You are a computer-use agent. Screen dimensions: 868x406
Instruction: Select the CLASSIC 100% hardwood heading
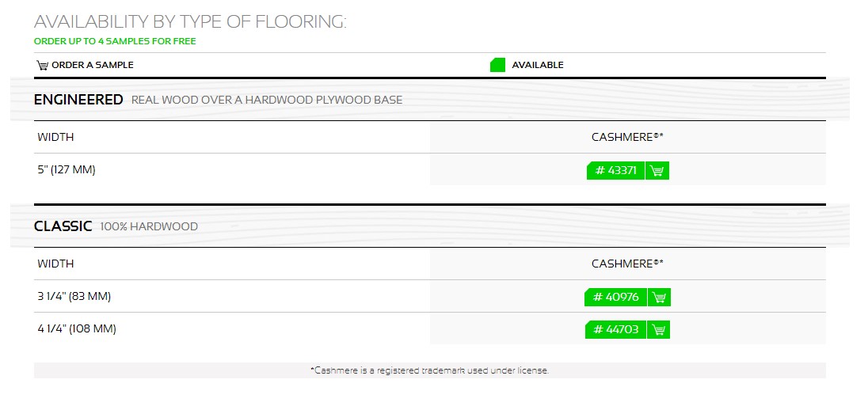(x=116, y=226)
